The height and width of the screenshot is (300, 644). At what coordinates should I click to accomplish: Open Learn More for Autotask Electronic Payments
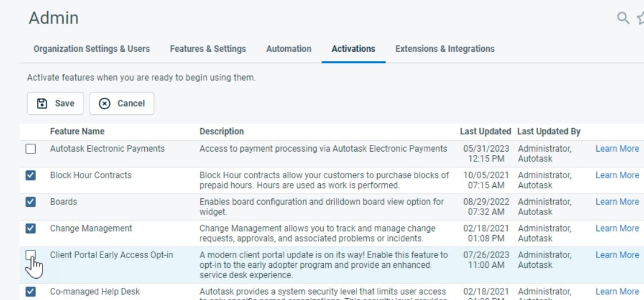coord(616,149)
